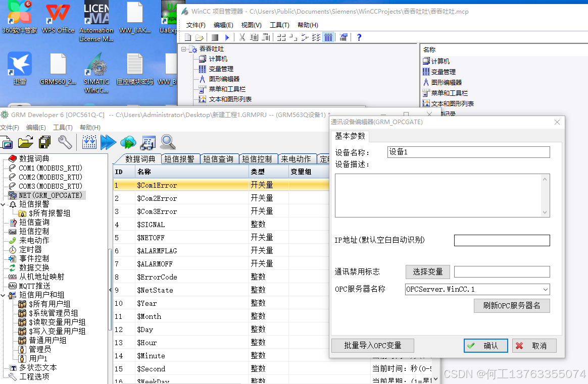
Task: Click Open folder icon in WinCC toolbar
Action: [x=200, y=37]
